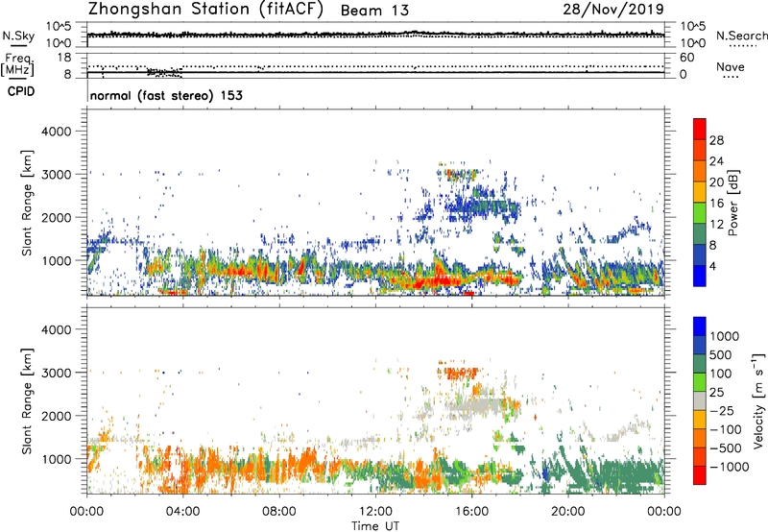Click the high-power echo at 3000 km near 15:30
Screen dimensions: 768x532
[459, 174]
